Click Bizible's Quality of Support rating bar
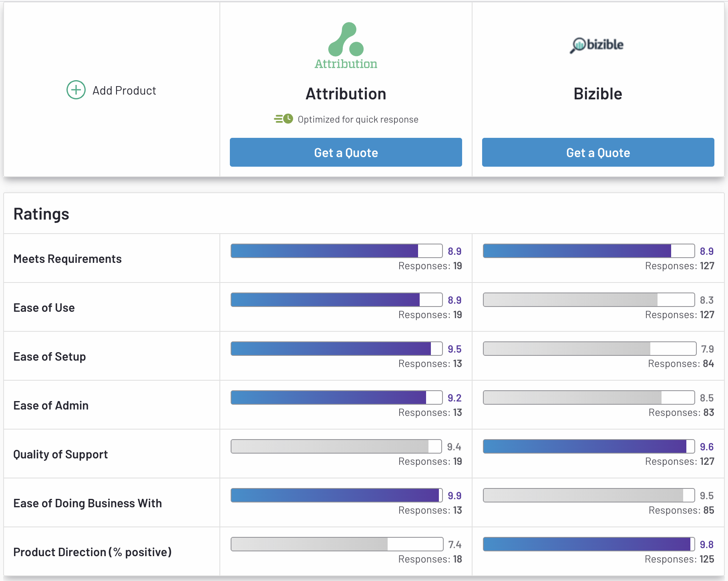This screenshot has height=581, width=728. [x=589, y=446]
